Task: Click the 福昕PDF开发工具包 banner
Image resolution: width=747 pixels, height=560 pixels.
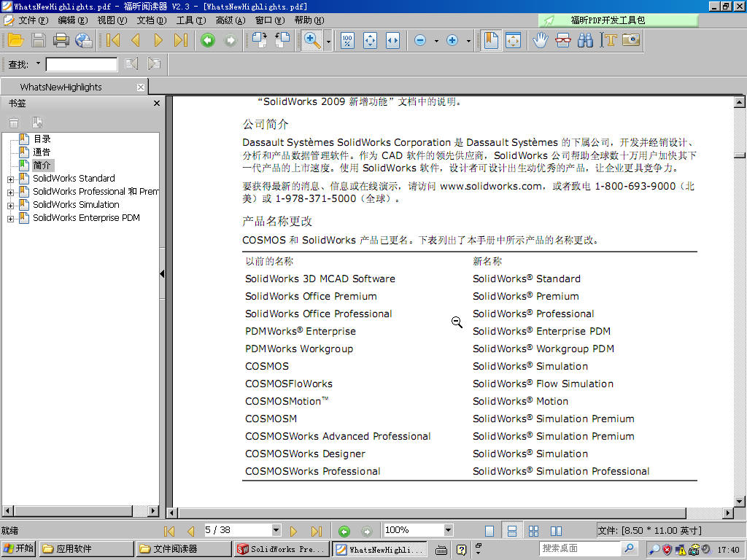Action: (x=618, y=20)
